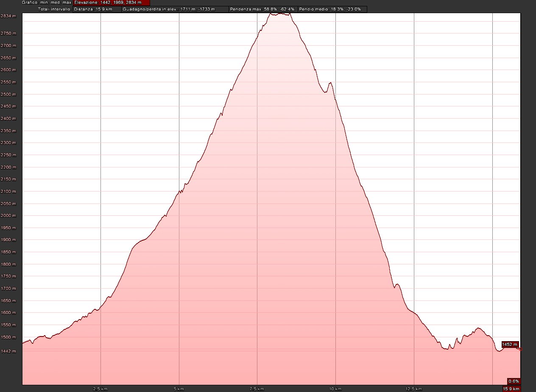The width and height of the screenshot is (536, 392).
Task: Click the 1452 m elevation tooltip
Action: (x=509, y=345)
